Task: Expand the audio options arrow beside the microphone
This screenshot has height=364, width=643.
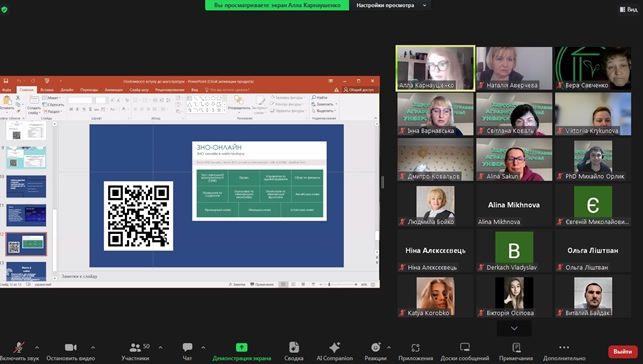Action: pos(37,348)
